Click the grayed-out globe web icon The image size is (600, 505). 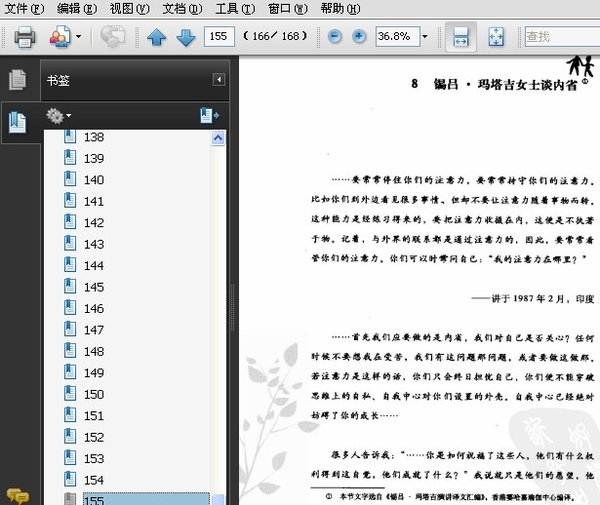coord(112,37)
